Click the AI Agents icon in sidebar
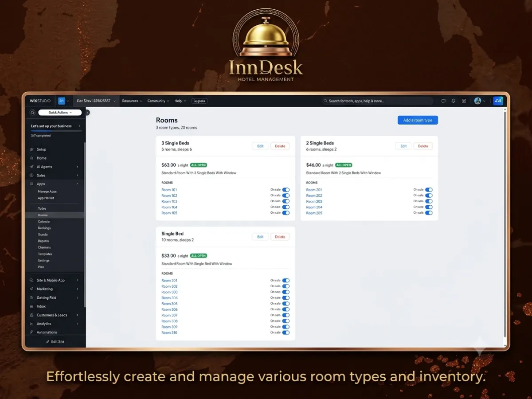 pos(31,167)
